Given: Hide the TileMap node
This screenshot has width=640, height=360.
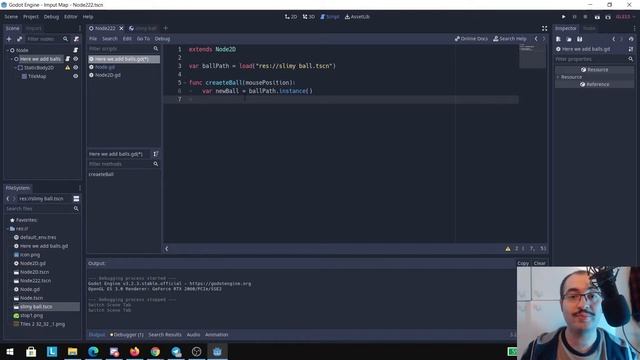Looking at the screenshot, I should pos(76,76).
